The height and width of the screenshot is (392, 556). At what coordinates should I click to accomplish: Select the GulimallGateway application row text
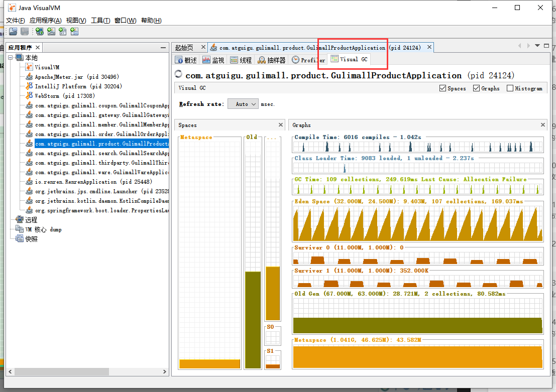102,115
